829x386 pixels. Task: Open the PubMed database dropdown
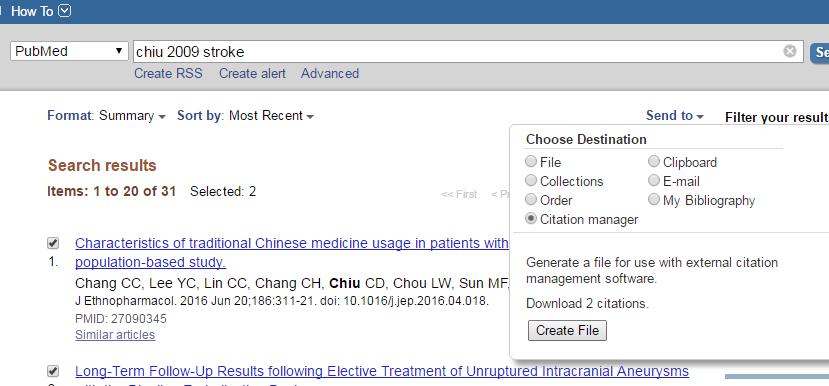pyautogui.click(x=69, y=51)
